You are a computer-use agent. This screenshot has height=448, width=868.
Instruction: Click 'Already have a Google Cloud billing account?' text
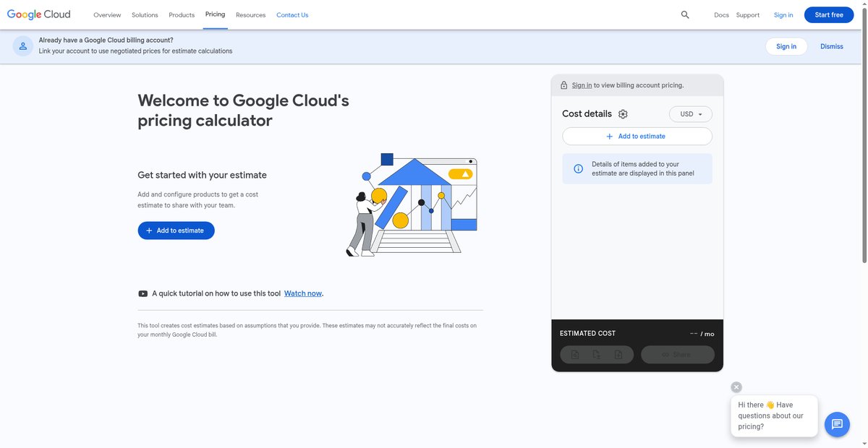pyautogui.click(x=106, y=40)
